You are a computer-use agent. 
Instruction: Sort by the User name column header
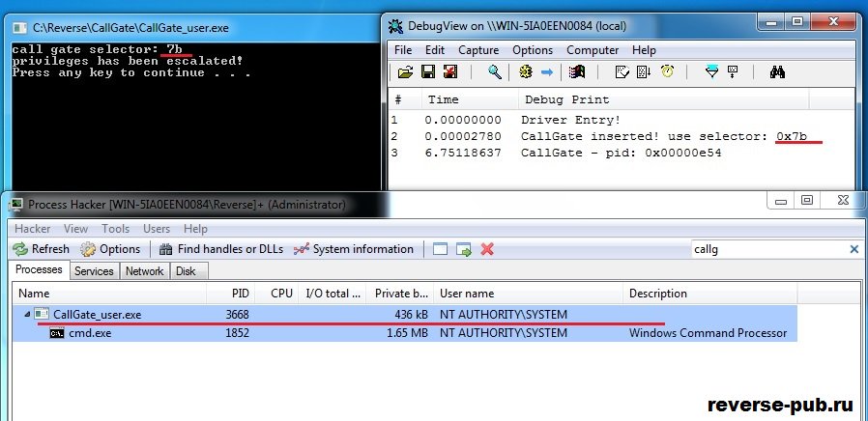528,294
